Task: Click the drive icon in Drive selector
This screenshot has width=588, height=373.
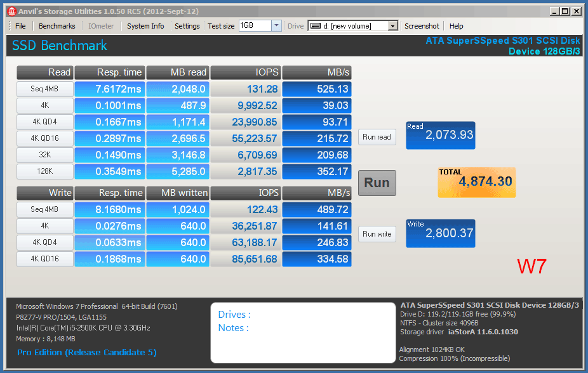Action: point(315,26)
